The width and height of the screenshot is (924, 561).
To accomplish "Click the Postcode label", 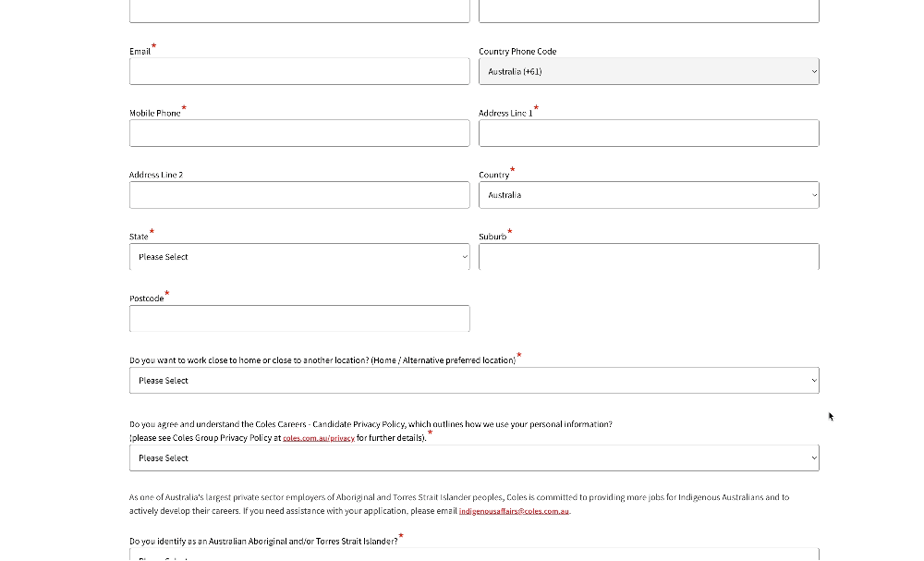I will [x=147, y=299].
